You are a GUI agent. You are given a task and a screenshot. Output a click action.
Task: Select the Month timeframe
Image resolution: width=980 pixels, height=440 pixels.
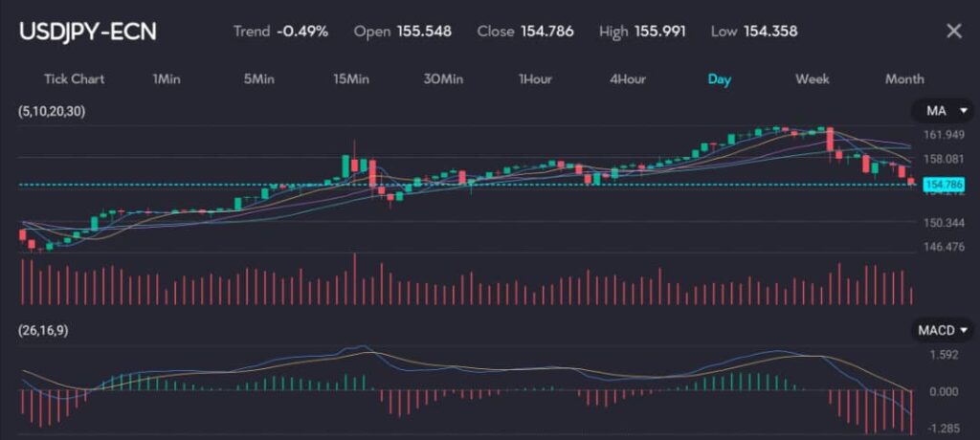[x=903, y=78]
